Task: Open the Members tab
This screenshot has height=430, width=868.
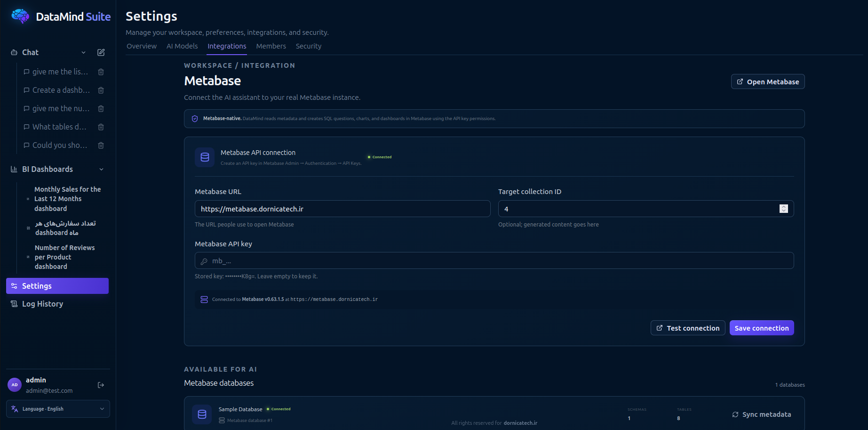Action: tap(271, 46)
